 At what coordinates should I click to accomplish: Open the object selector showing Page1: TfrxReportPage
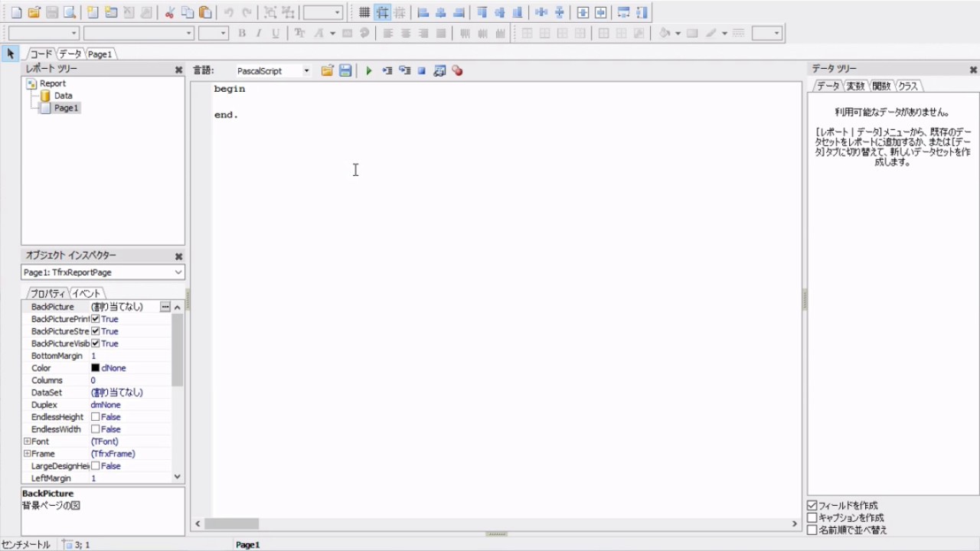(178, 272)
